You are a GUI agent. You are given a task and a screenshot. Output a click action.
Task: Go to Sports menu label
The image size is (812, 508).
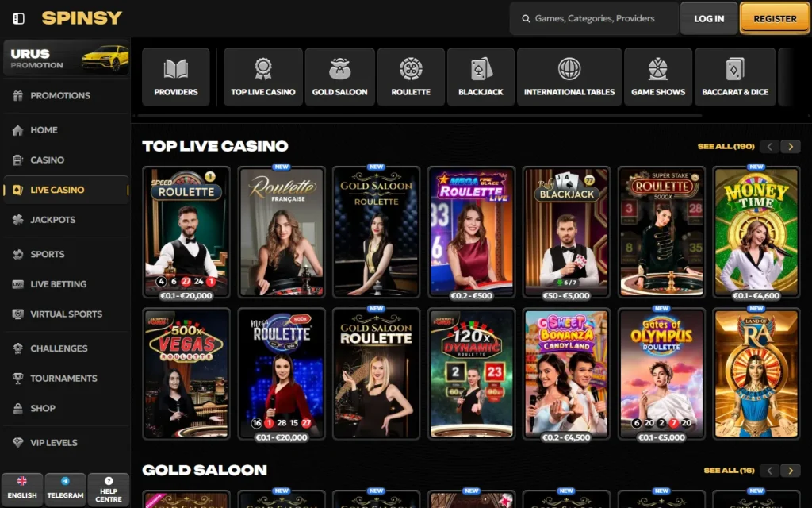coord(47,255)
